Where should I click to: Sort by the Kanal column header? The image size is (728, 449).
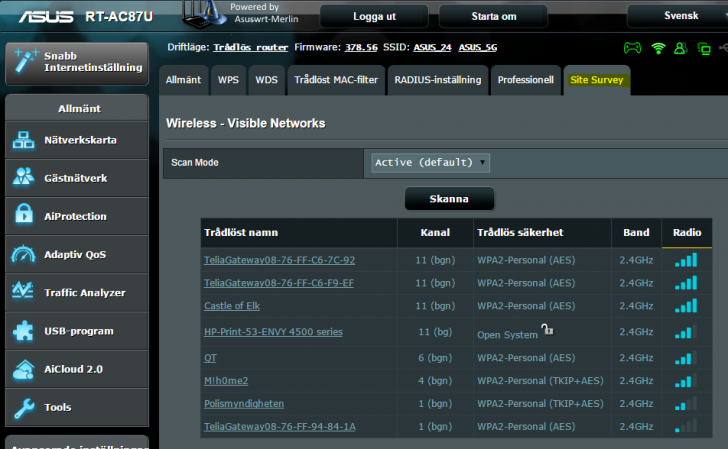[435, 233]
